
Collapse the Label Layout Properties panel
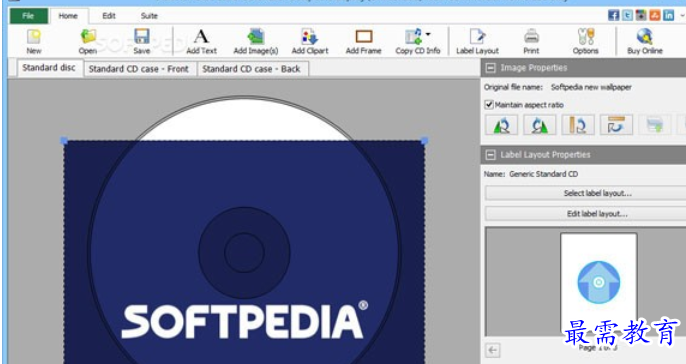491,155
